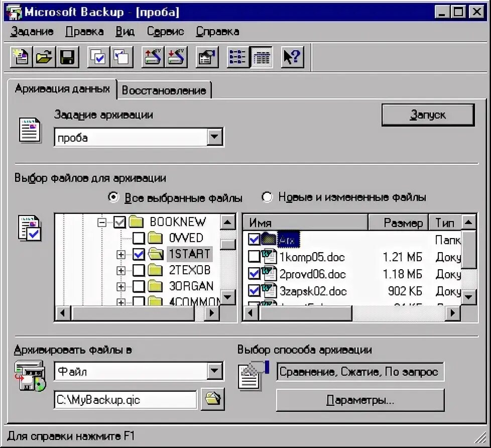Click the 2provd06.doc document icon
The width and height of the screenshot is (491, 448).
269,274
